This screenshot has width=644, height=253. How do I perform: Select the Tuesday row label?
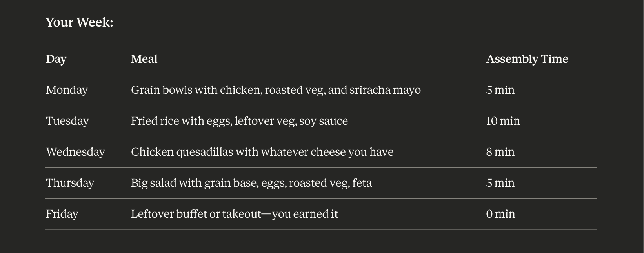(x=67, y=121)
